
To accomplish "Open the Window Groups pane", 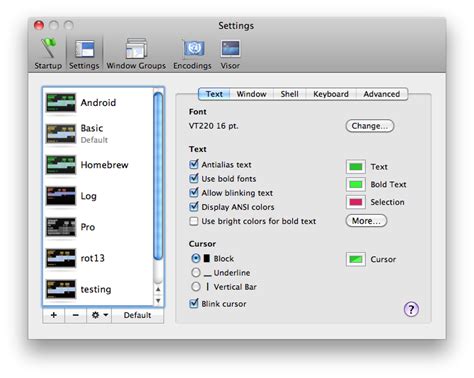I will coord(136,53).
